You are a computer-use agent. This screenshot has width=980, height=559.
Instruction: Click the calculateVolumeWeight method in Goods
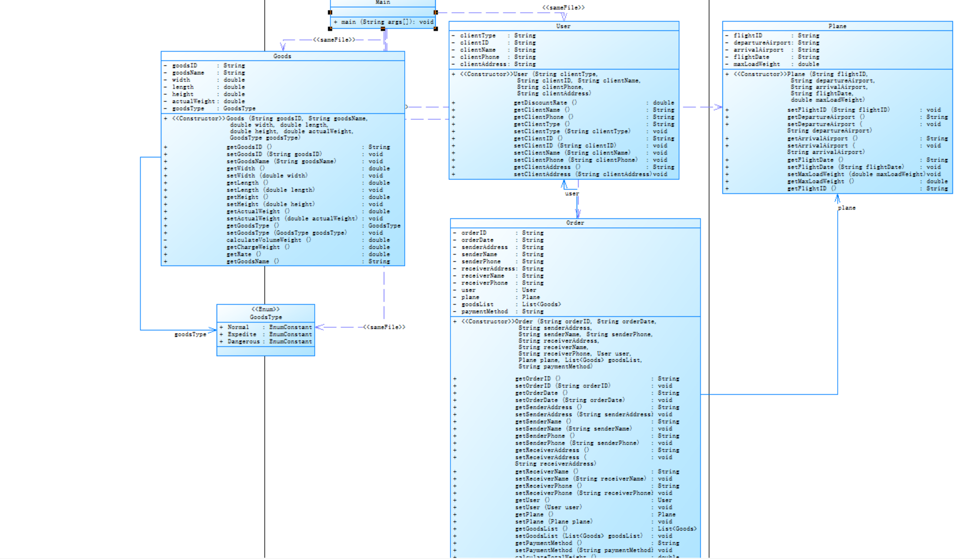pos(263,240)
